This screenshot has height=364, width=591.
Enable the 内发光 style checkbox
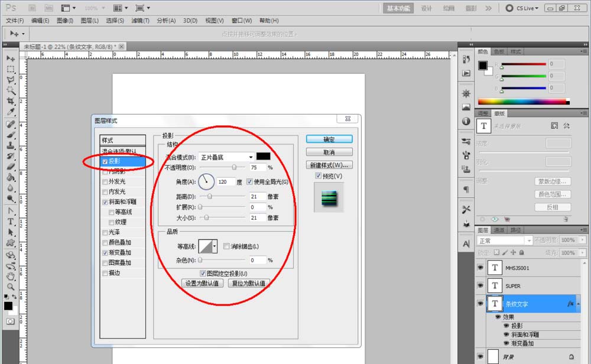pos(105,192)
